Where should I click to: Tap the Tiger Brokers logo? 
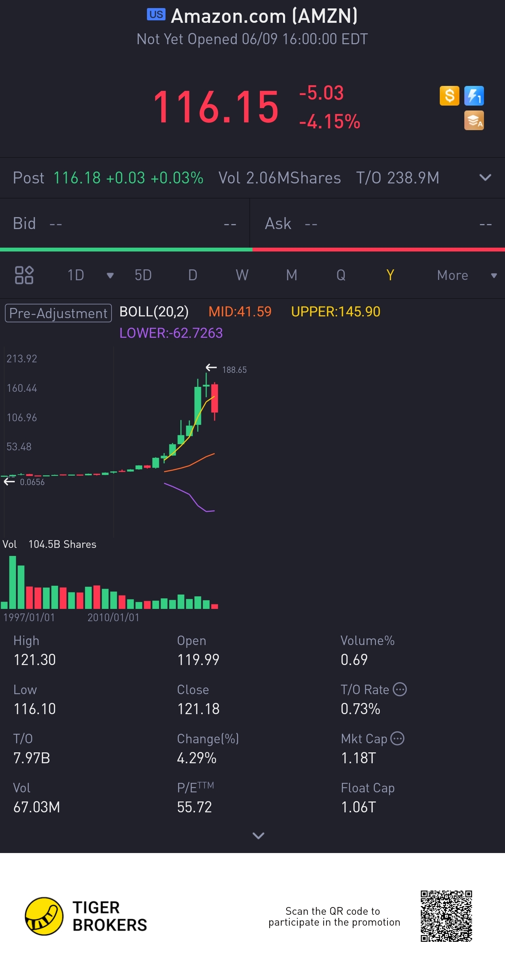coord(86,916)
